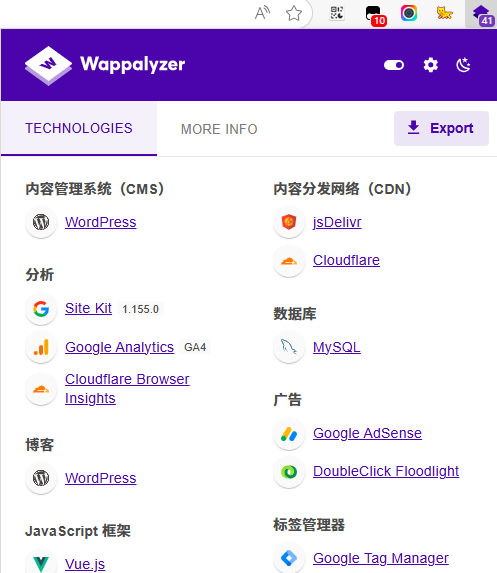497x573 pixels.
Task: Click the DoubleClick Floodlight icon
Action: [289, 472]
